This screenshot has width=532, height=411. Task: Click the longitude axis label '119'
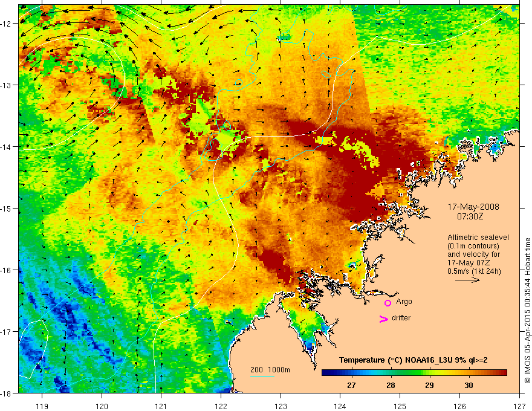click(42, 406)
